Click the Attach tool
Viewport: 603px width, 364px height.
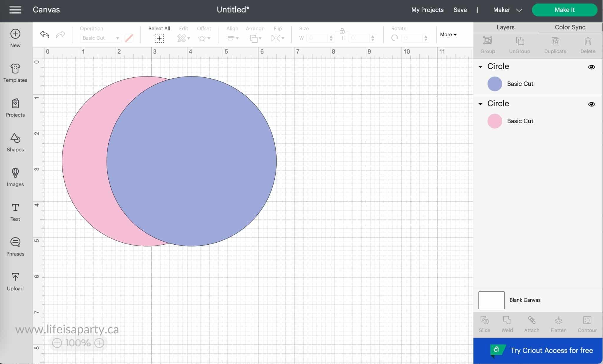pyautogui.click(x=531, y=324)
